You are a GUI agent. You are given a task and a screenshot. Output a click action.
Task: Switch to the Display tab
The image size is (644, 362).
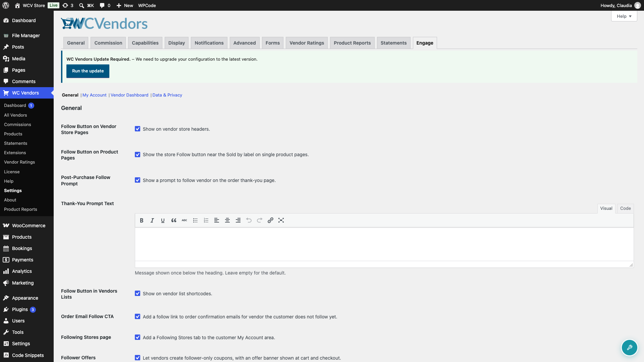pyautogui.click(x=176, y=43)
